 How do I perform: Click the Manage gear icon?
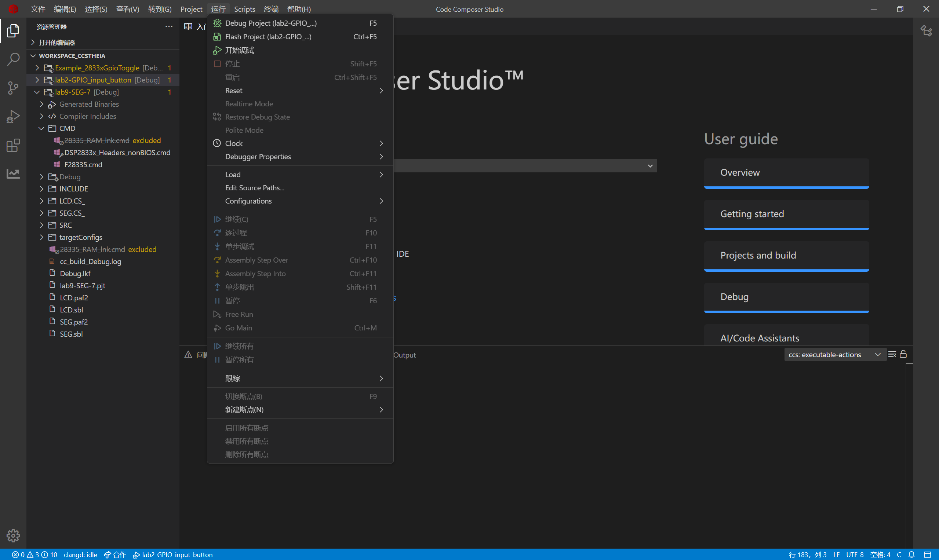pyautogui.click(x=13, y=535)
